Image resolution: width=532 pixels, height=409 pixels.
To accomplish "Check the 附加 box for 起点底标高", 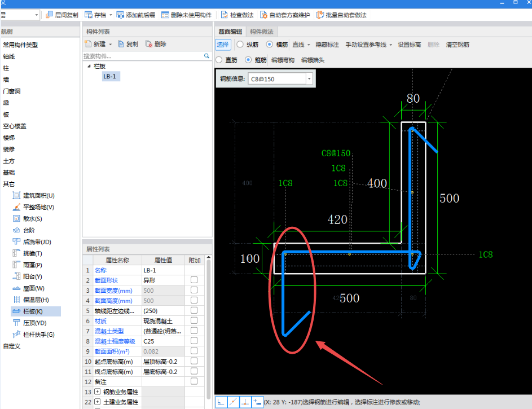I will tap(194, 361).
